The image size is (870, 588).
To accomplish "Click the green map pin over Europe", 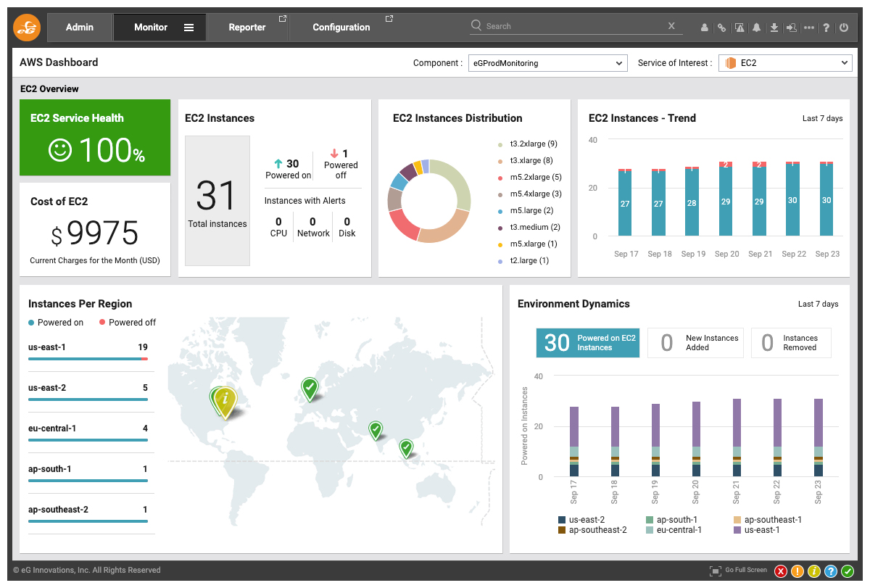I will coord(310,389).
